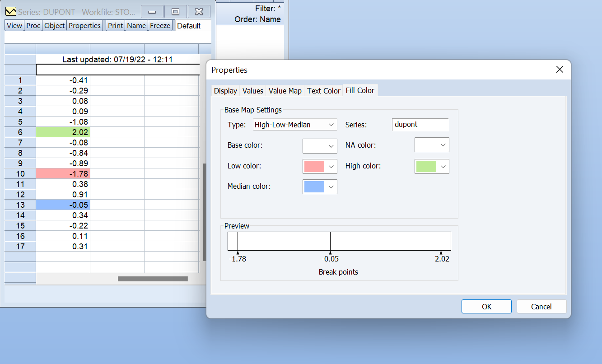Dismiss the dialog with Cancel
Image resolution: width=602 pixels, height=364 pixels.
541,306
